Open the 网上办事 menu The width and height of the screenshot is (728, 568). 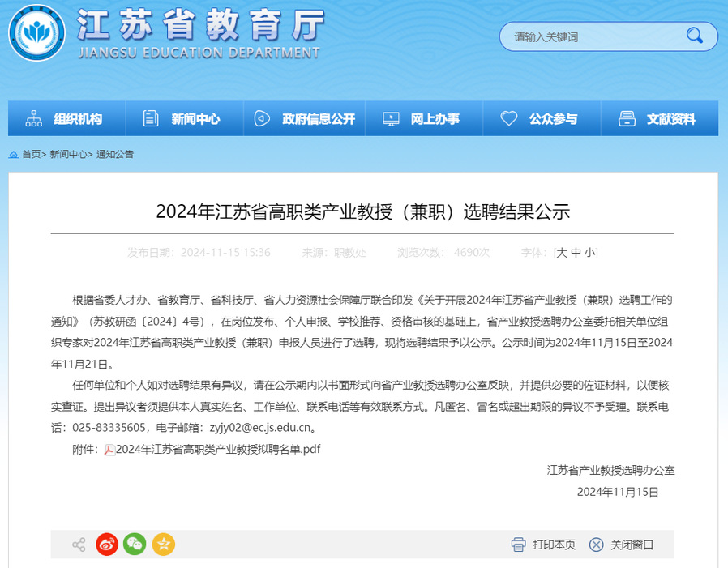coord(424,119)
